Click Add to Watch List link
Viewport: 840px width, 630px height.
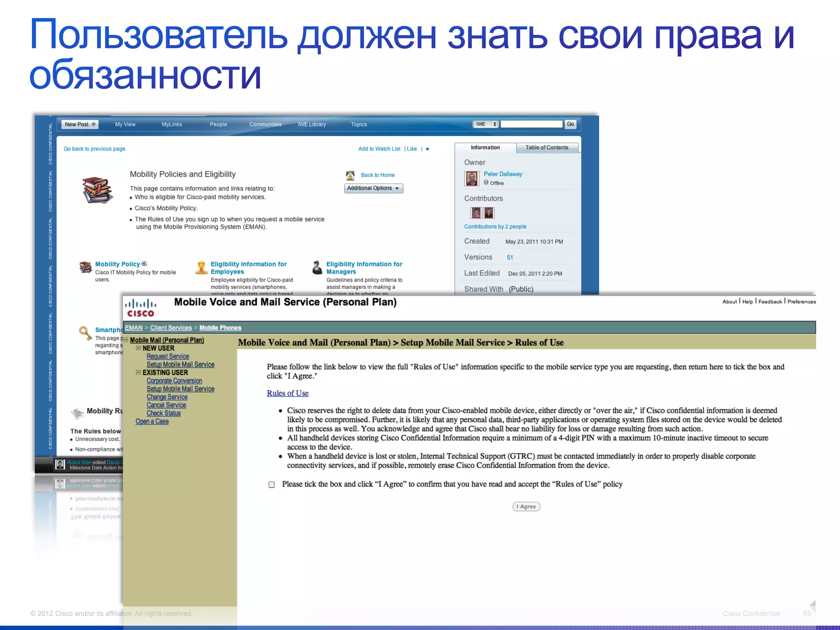pyautogui.click(x=379, y=149)
